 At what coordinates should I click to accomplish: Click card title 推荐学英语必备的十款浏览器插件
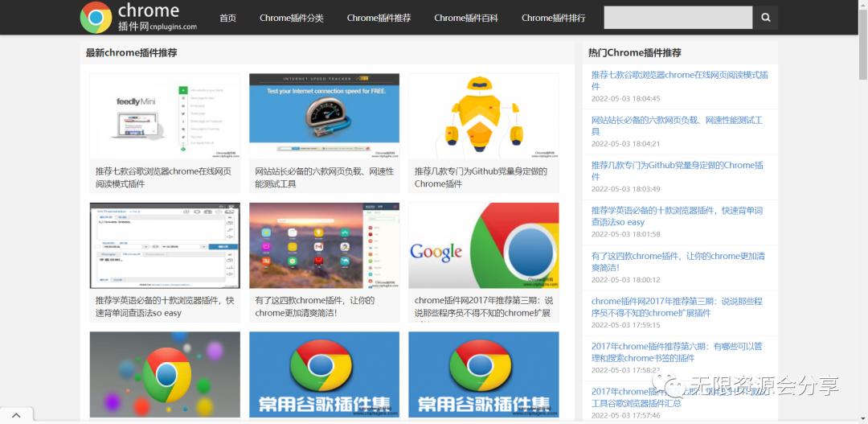(165, 307)
